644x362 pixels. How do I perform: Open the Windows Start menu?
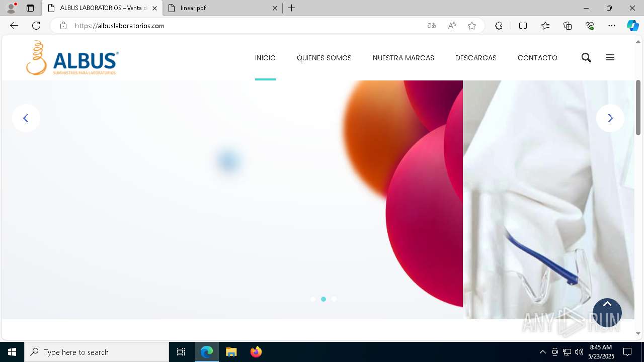pyautogui.click(x=12, y=352)
